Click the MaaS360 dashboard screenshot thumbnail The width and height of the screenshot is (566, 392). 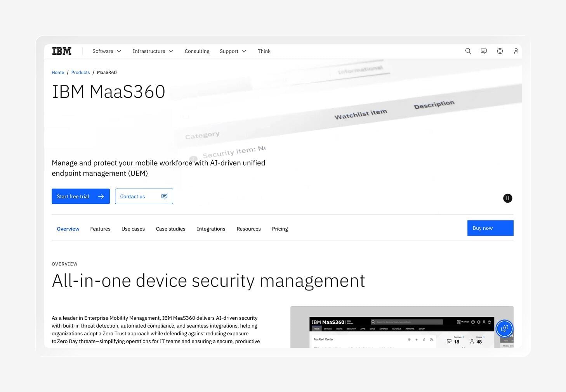pyautogui.click(x=402, y=327)
